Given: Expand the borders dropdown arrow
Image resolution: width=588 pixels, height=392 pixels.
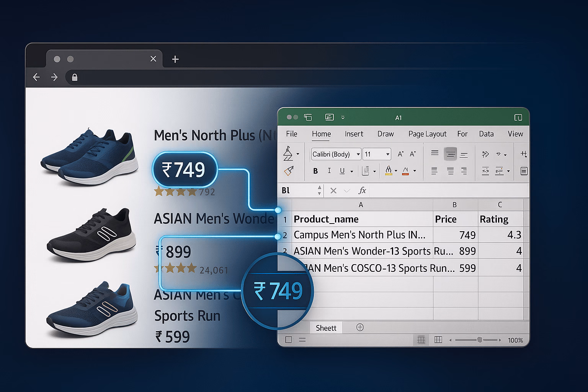Looking at the screenshot, I should [x=374, y=171].
